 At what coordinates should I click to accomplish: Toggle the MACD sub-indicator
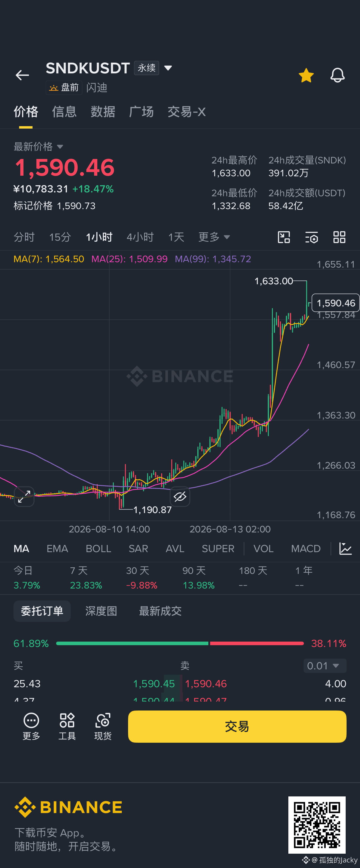(306, 549)
